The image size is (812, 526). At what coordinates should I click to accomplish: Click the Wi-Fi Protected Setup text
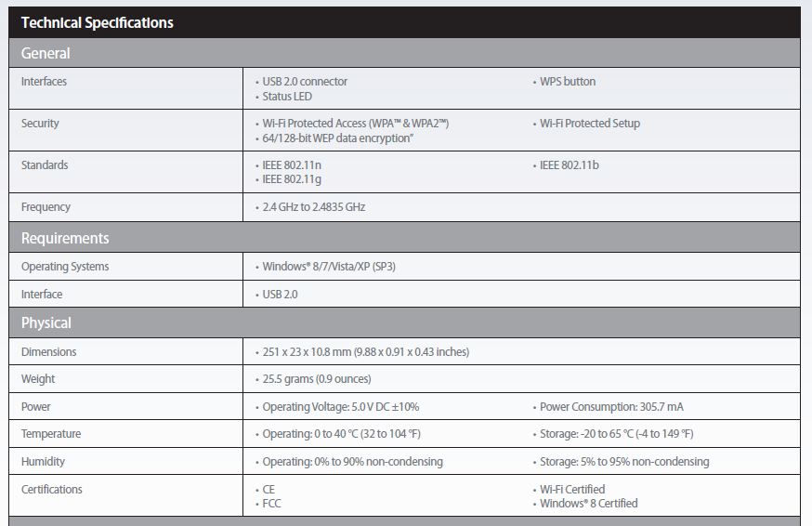coord(590,124)
